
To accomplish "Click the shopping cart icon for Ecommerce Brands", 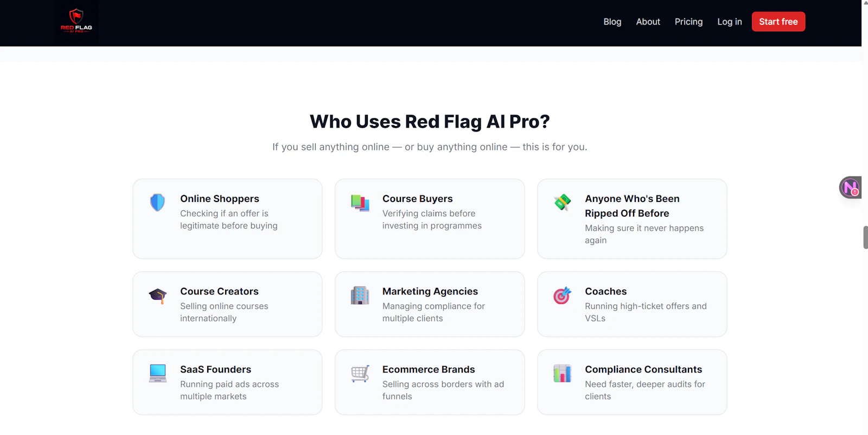I will tap(360, 374).
